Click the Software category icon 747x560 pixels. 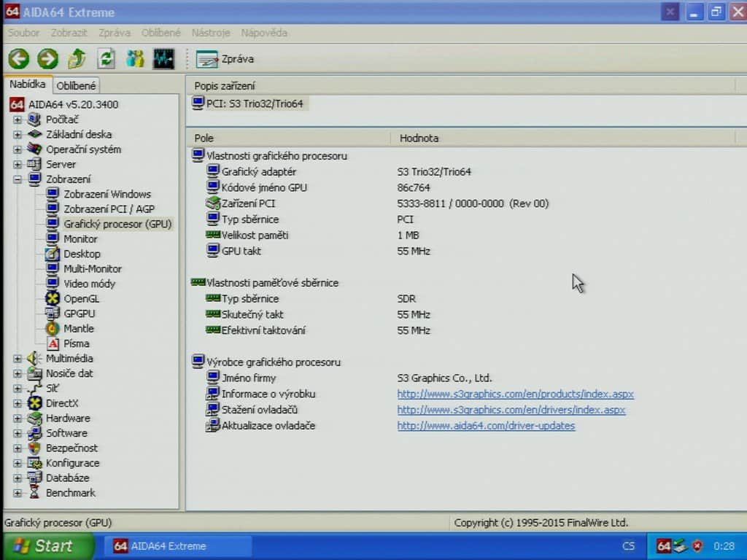(34, 433)
